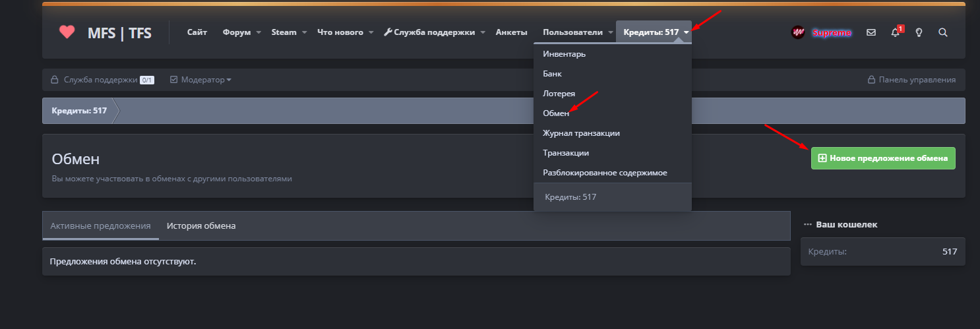Click the 0/1 support counter badge

[146, 80]
